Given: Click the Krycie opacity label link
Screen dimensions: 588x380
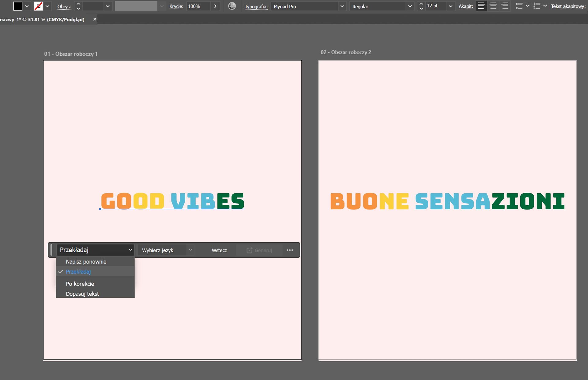Looking at the screenshot, I should tap(176, 6).
